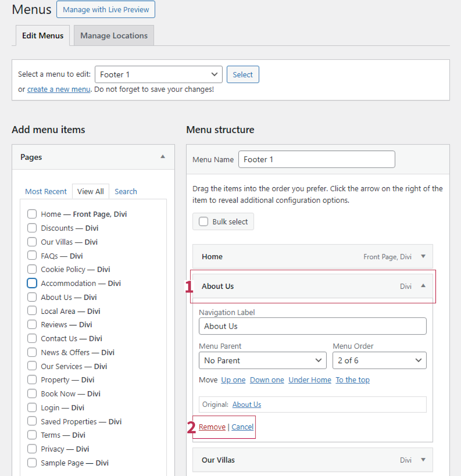Switch to the Manage Locations tab
461x476 pixels.
pos(114,36)
